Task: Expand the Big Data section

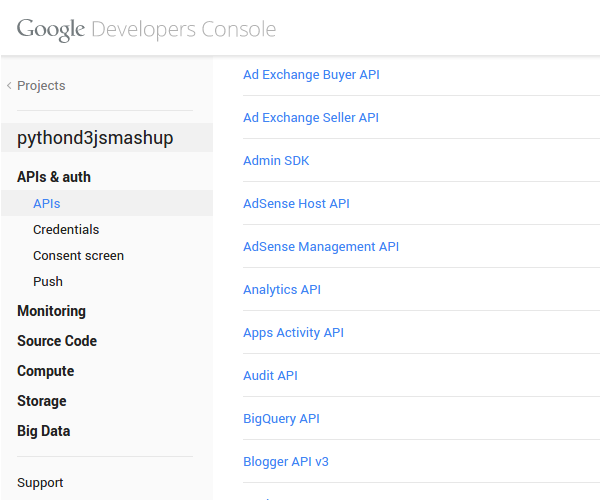Action: (44, 431)
